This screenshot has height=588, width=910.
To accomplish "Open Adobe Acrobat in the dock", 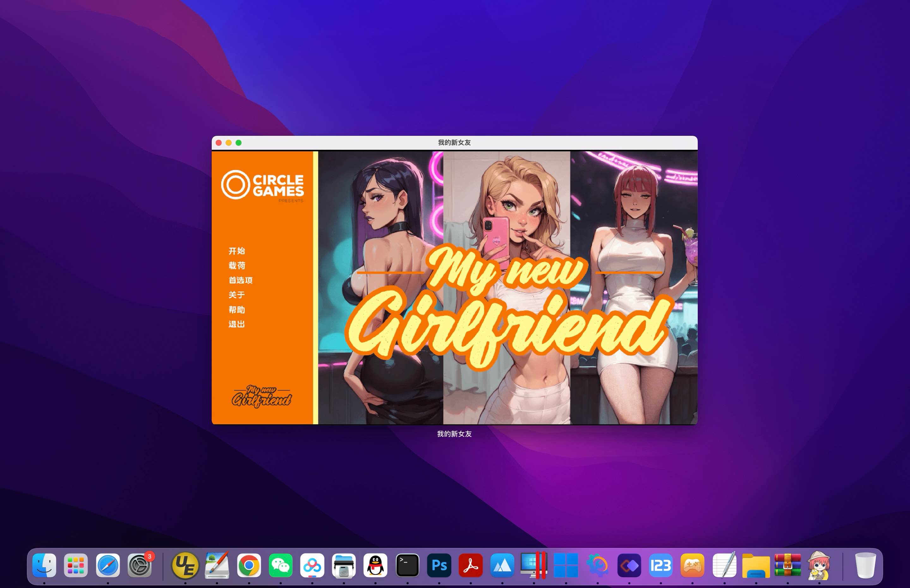I will pyautogui.click(x=471, y=565).
